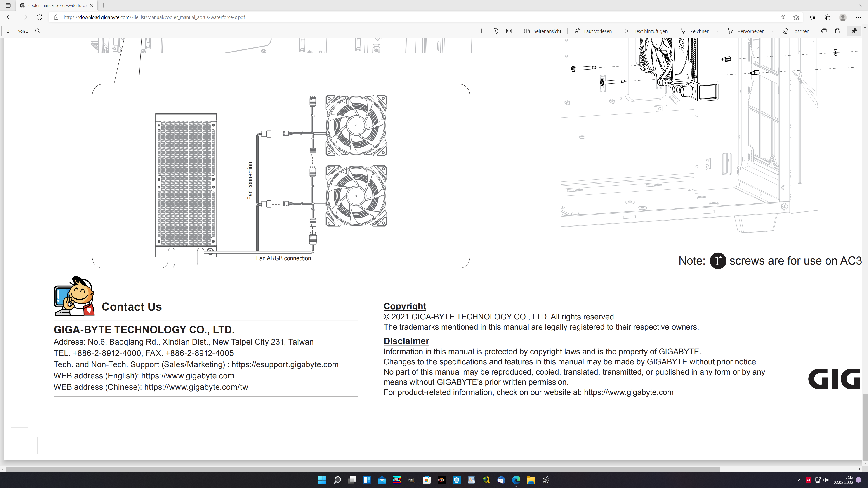Toggle the pin toolbar button

coord(854,31)
